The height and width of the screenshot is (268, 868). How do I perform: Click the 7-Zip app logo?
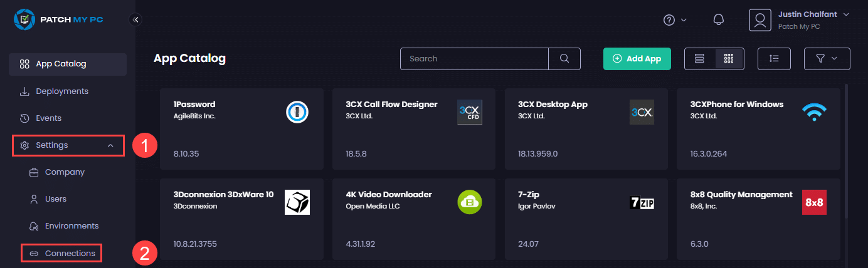(642, 202)
